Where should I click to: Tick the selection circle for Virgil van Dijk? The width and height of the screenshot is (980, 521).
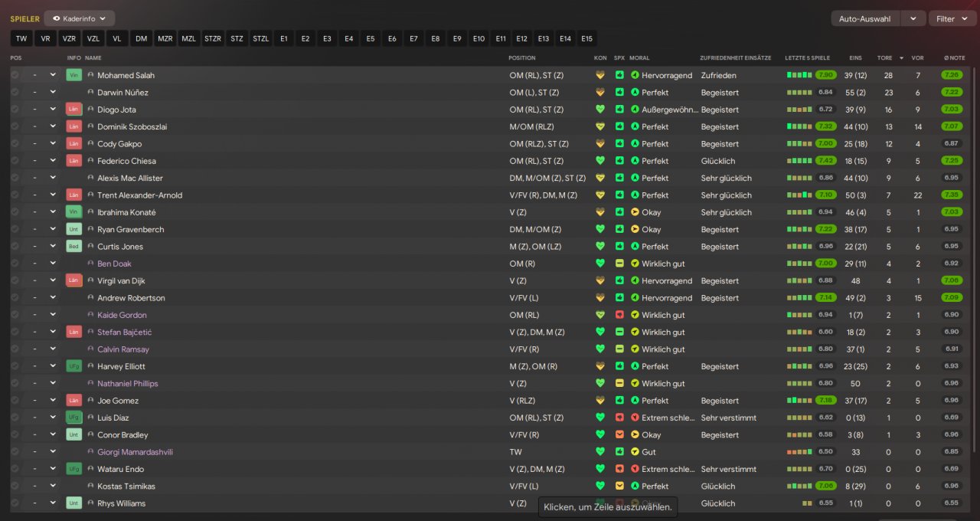click(x=15, y=280)
